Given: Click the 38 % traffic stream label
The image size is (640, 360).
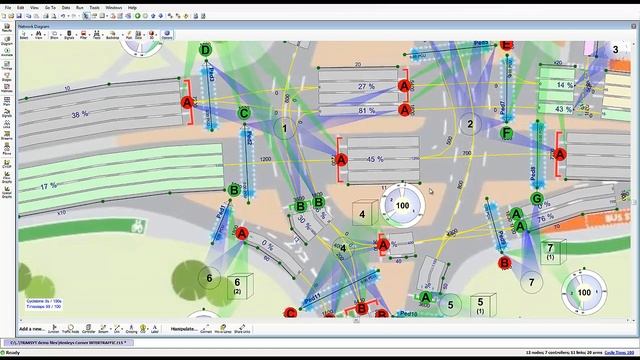Looking at the screenshot, I should pyautogui.click(x=80, y=115).
